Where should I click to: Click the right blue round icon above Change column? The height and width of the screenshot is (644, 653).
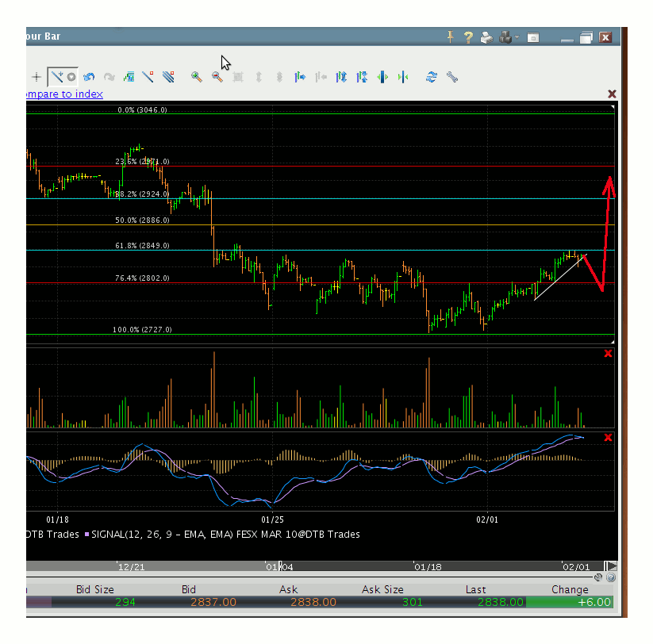click(x=610, y=577)
